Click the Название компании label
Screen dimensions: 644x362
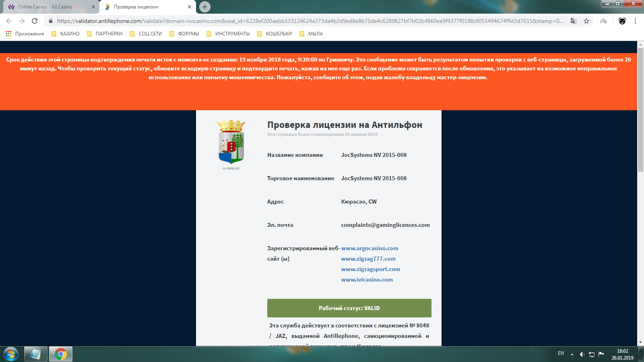[x=295, y=155]
